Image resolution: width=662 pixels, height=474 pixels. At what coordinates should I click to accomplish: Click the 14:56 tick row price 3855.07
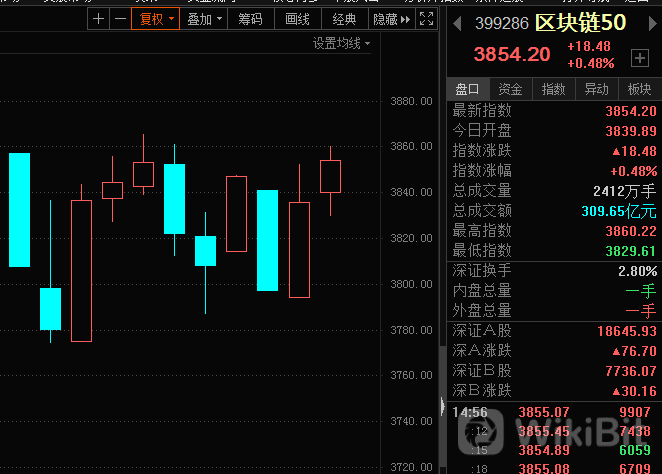544,412
